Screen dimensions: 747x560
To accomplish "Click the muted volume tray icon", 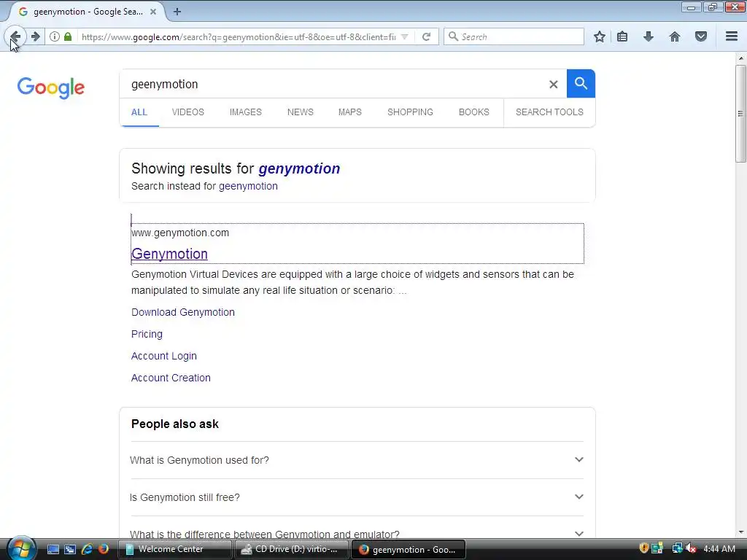I will pos(691,549).
